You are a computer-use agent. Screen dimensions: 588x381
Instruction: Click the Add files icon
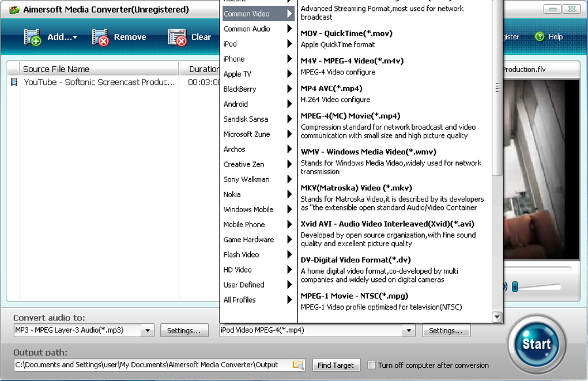point(32,37)
